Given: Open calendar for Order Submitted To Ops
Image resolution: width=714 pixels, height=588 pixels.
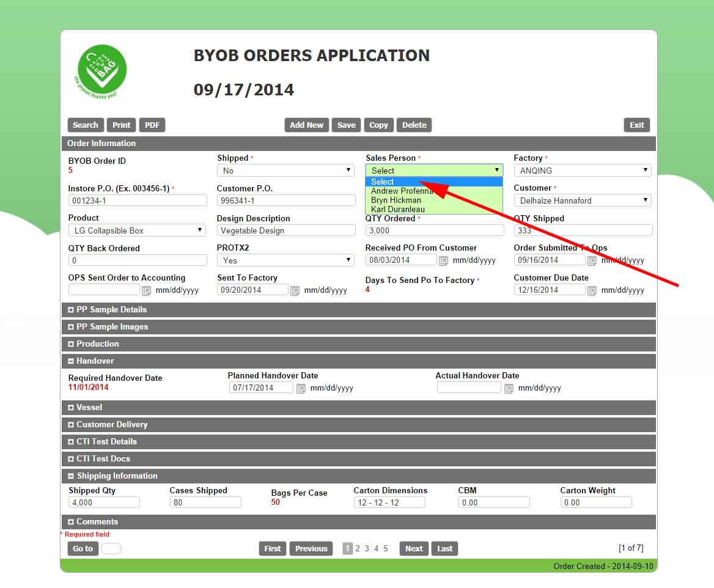Looking at the screenshot, I should point(592,260).
